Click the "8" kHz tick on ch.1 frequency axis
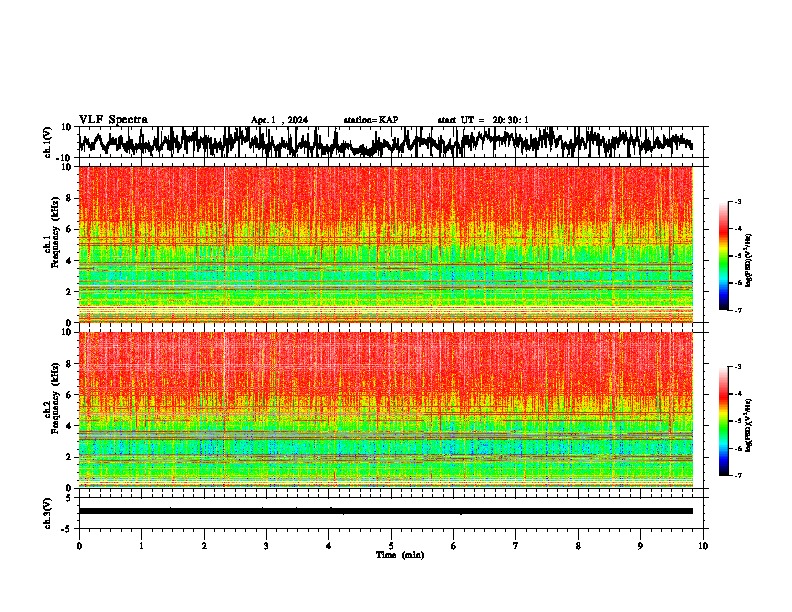792x612 pixels. click(69, 198)
